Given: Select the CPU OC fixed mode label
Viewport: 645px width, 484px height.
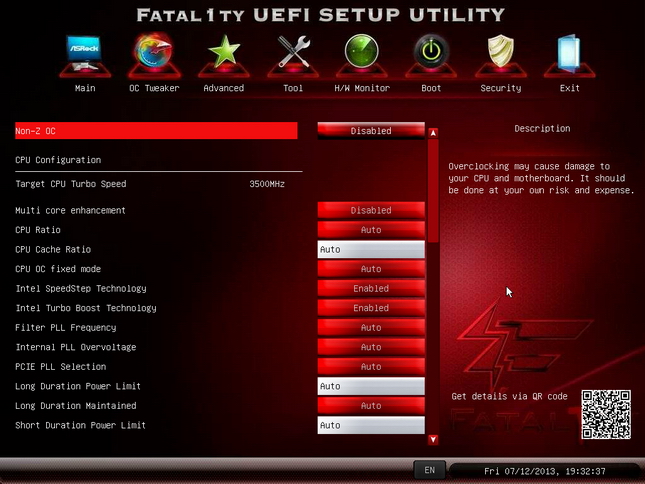Looking at the screenshot, I should [x=58, y=269].
